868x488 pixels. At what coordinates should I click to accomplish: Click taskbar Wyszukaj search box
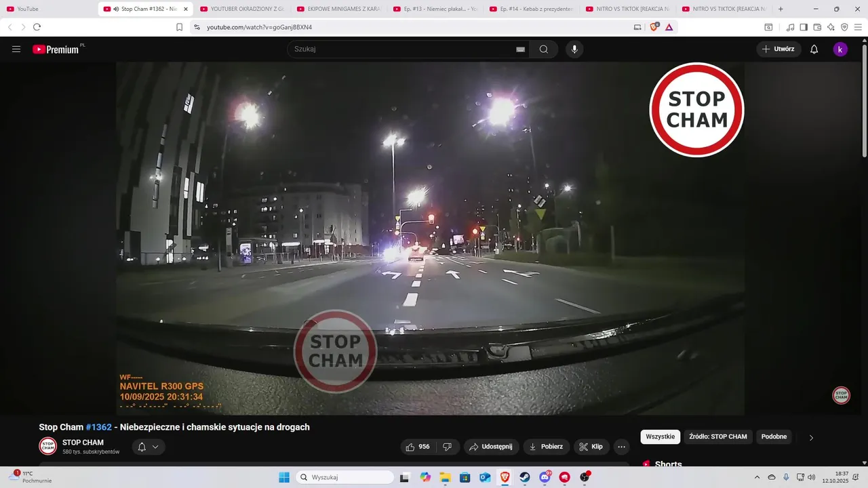(344, 477)
